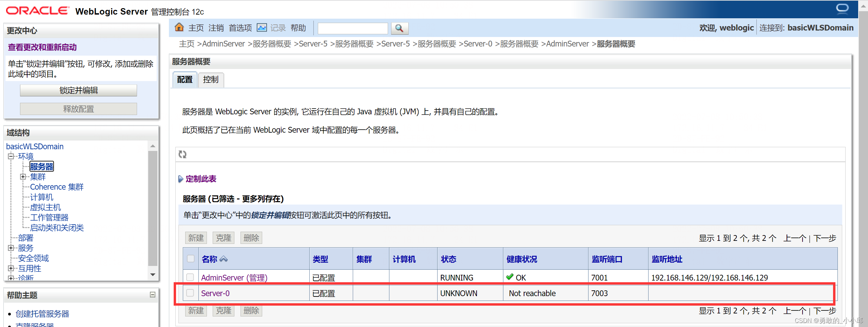Check the Server-0 row checkbox
This screenshot has height=327, width=868.
click(190, 293)
